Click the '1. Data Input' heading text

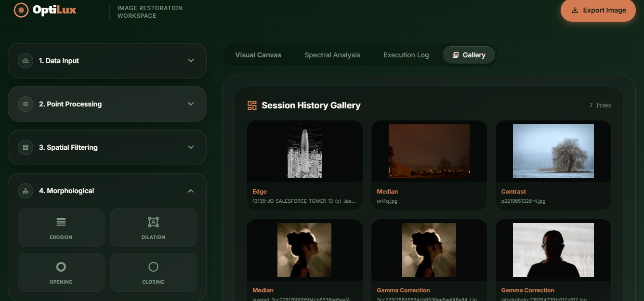click(59, 61)
